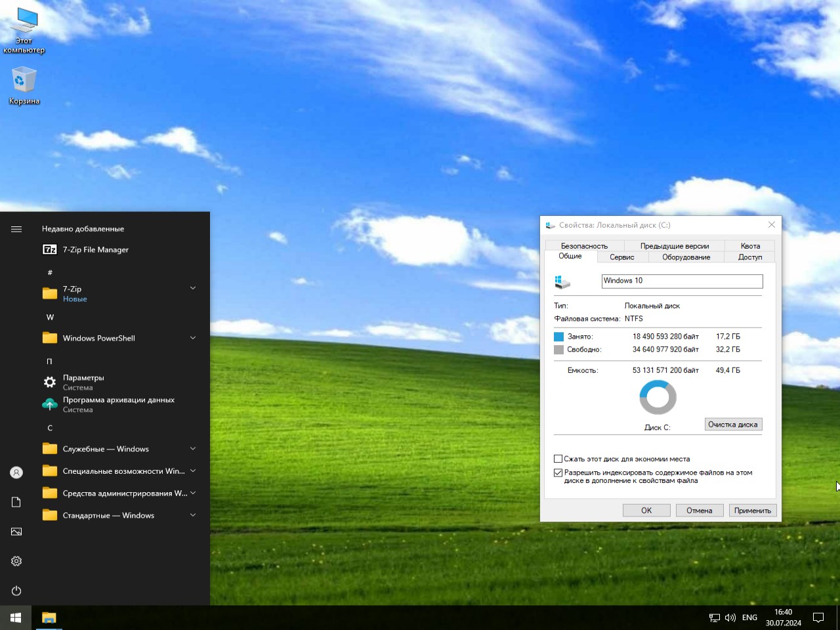The image size is (840, 630).
Task: Open Корзина on the desktop
Action: (x=24, y=79)
